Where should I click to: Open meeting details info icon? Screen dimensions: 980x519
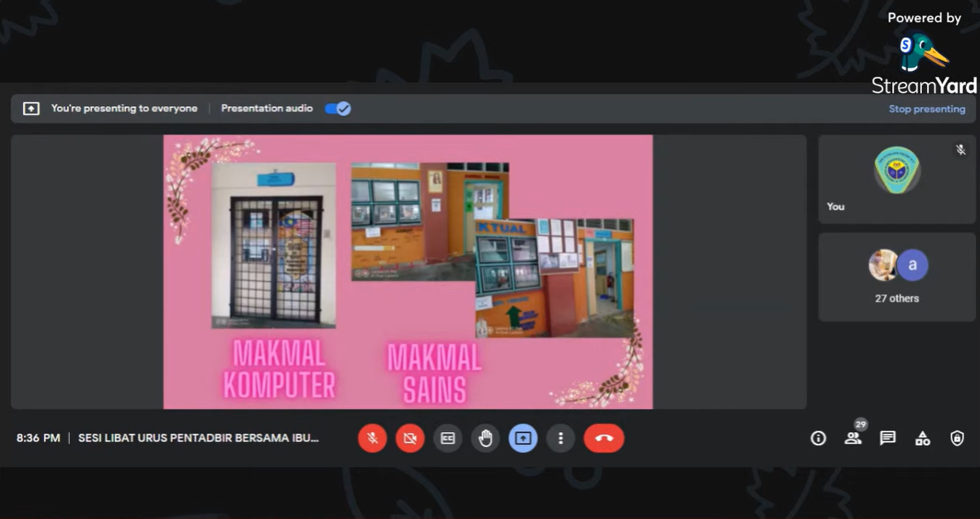pyautogui.click(x=818, y=439)
